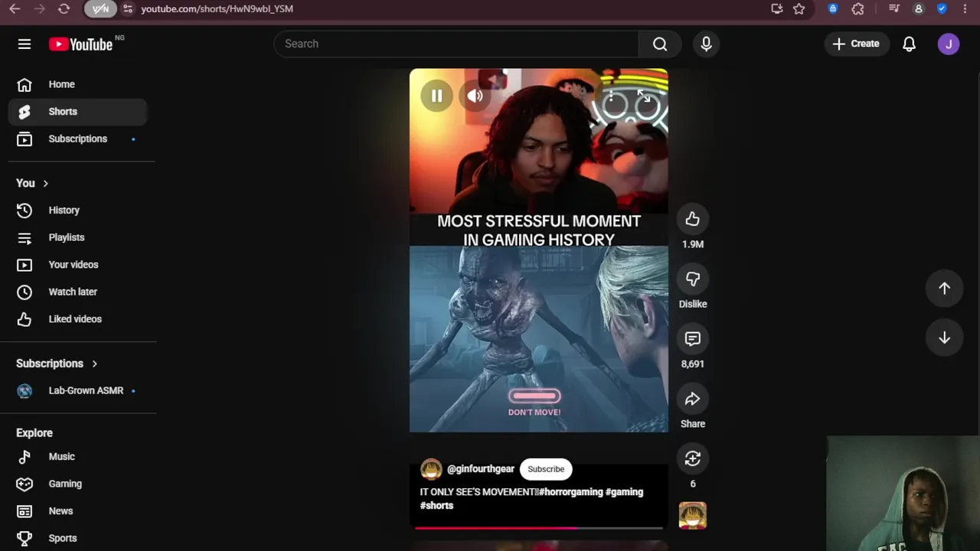Reload the page
980x551 pixels.
point(64,8)
